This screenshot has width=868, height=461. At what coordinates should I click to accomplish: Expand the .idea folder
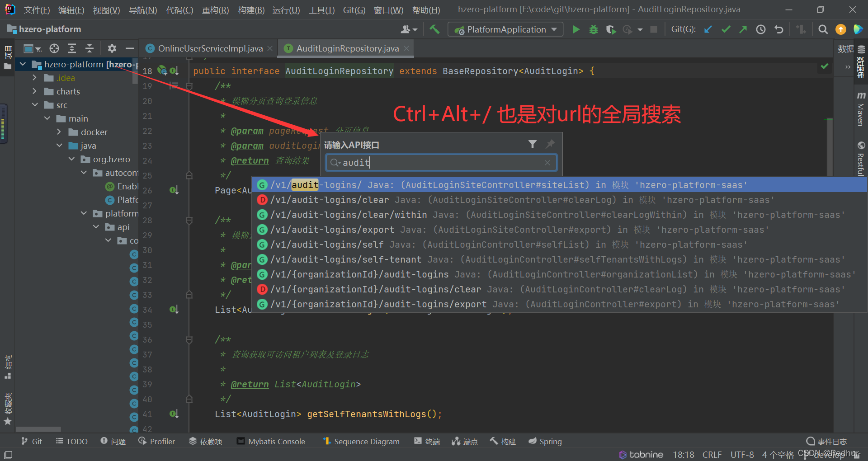point(35,78)
